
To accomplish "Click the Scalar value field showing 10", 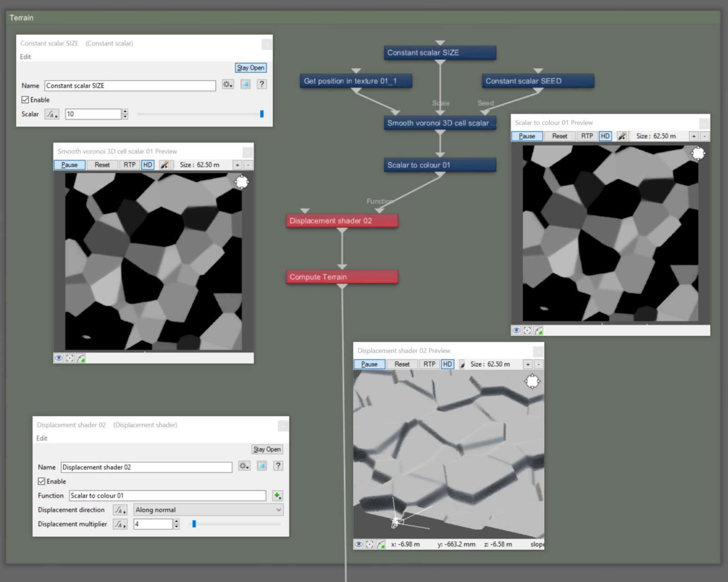I will click(x=93, y=114).
